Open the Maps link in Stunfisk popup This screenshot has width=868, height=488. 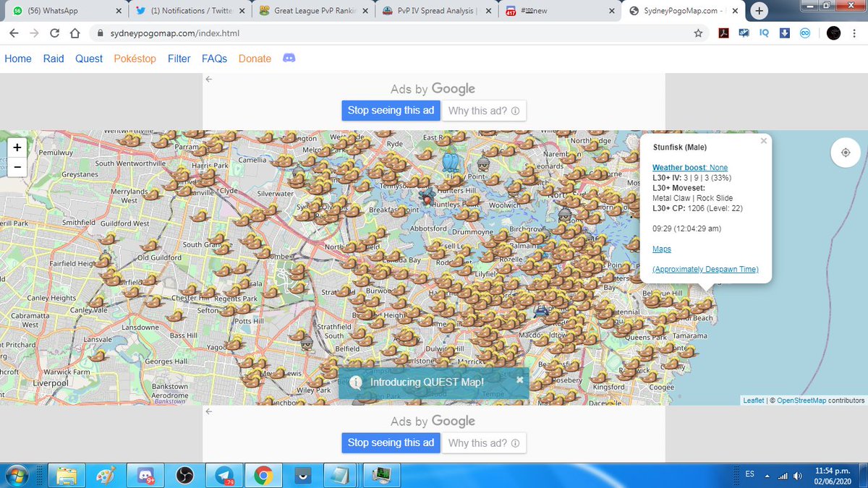point(662,249)
